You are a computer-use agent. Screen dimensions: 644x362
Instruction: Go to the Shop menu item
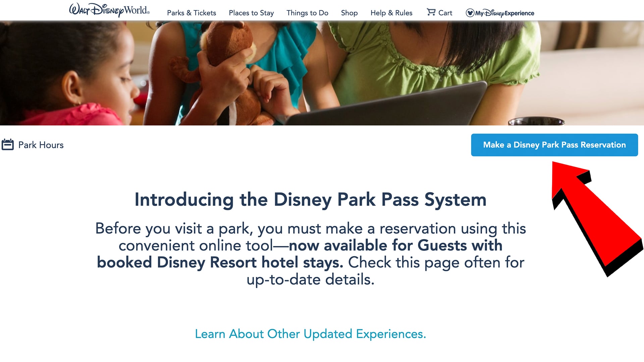click(349, 13)
